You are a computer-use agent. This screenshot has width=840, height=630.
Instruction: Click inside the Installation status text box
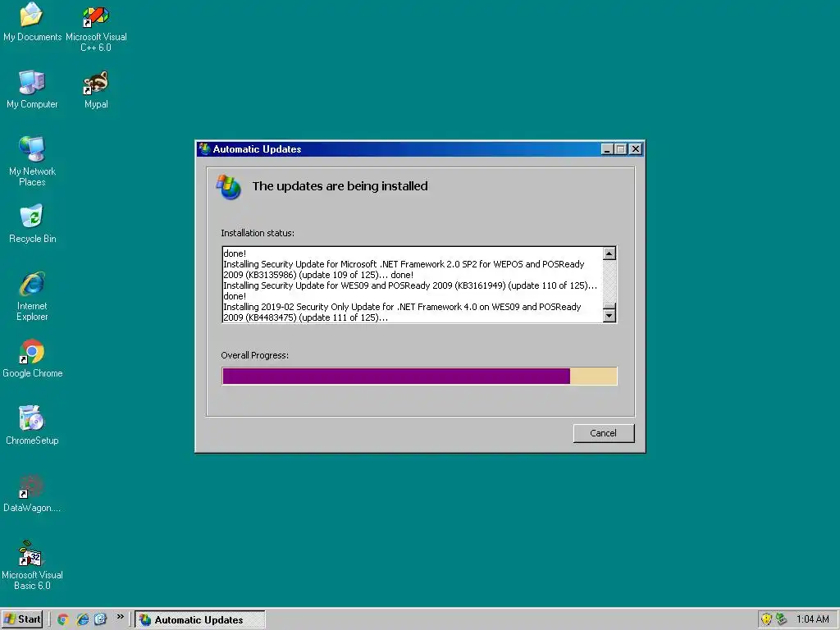pos(413,285)
